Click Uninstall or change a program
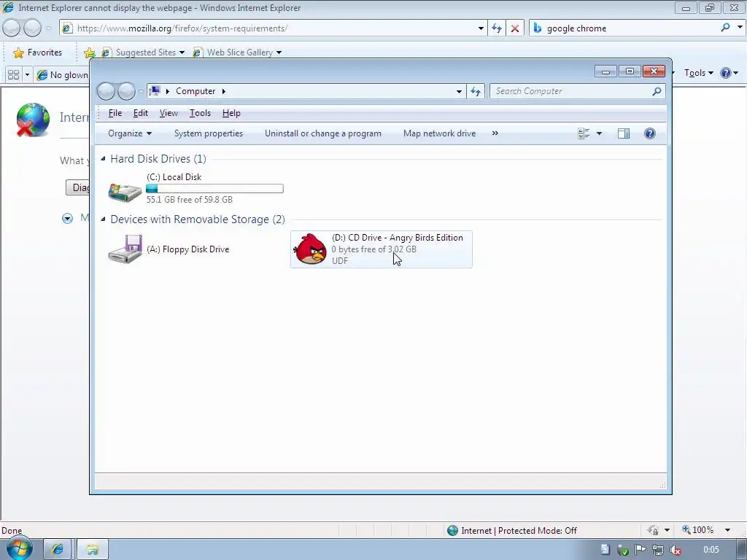747x560 pixels. (323, 133)
